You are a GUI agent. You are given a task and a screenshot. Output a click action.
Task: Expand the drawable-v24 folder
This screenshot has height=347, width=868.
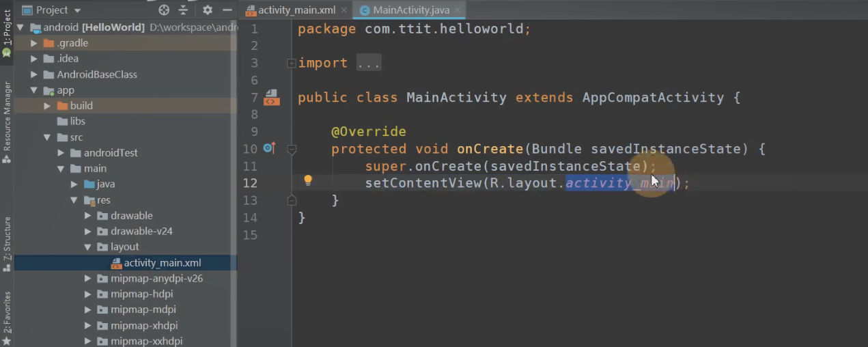point(88,232)
